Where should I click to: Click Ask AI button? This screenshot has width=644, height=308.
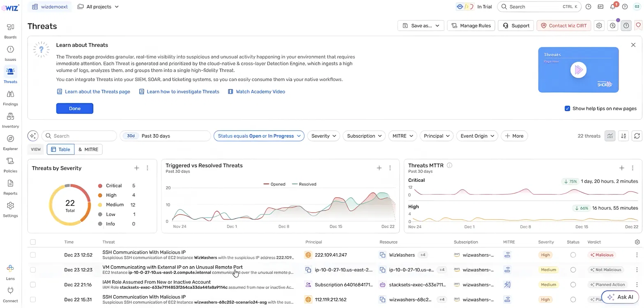620,297
